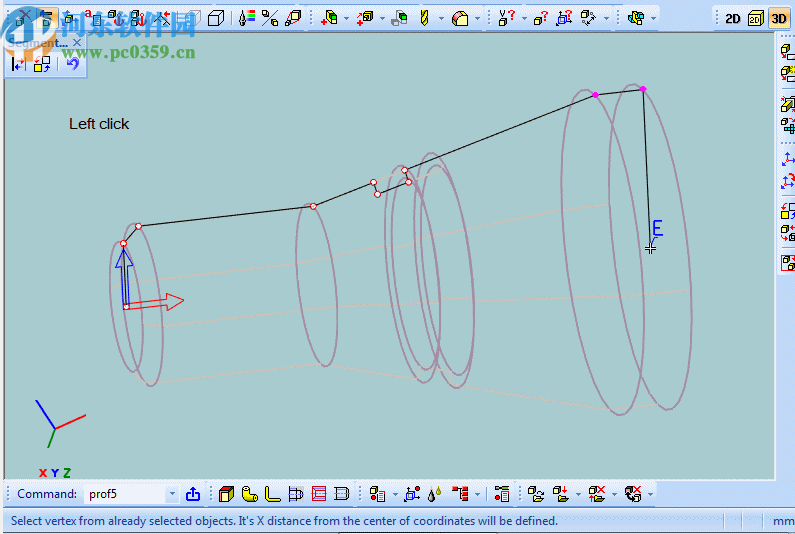Select the yellow drill bit tool
795x534 pixels.
[424, 19]
